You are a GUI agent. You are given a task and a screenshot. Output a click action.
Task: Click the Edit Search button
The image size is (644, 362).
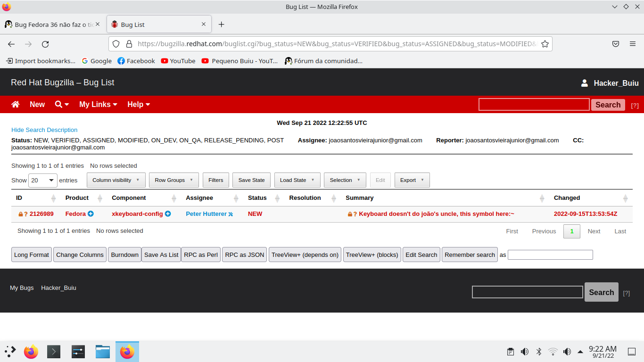tap(421, 255)
